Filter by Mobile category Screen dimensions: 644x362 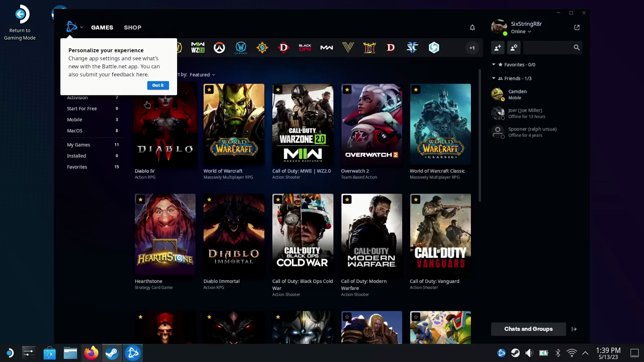(x=93, y=120)
